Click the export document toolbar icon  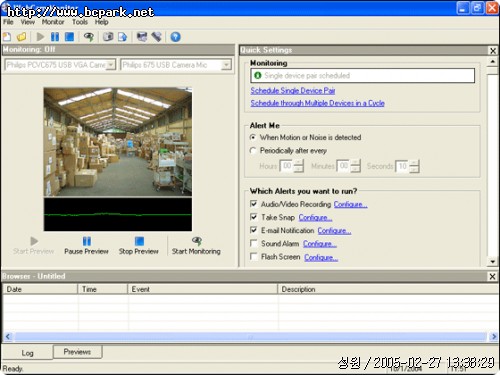(123, 37)
